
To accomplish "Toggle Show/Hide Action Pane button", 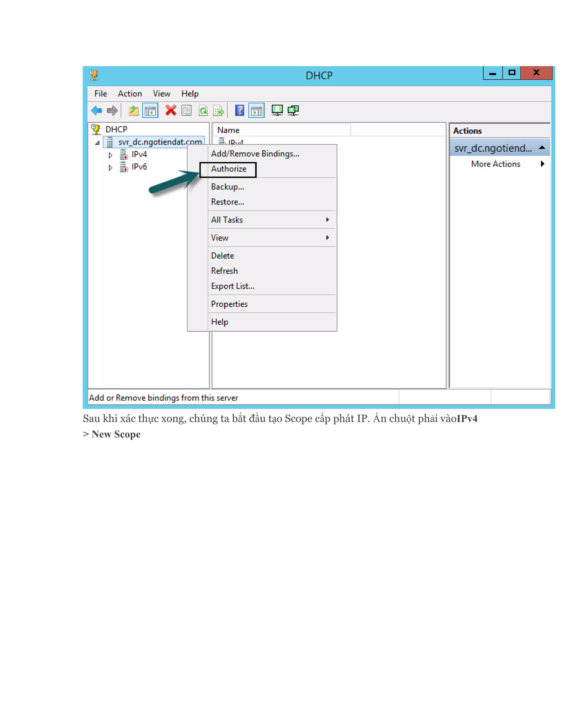I will pyautogui.click(x=256, y=111).
